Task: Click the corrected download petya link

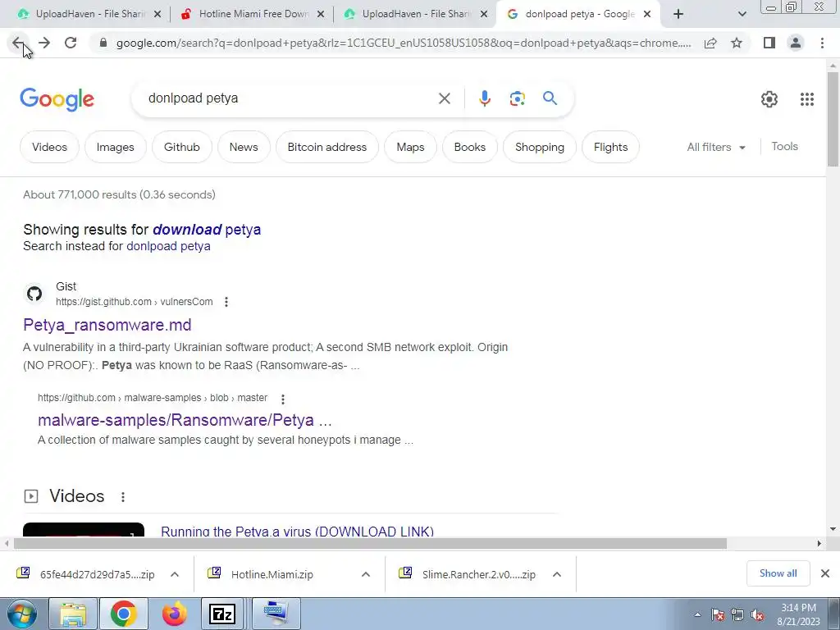Action: coord(207,230)
